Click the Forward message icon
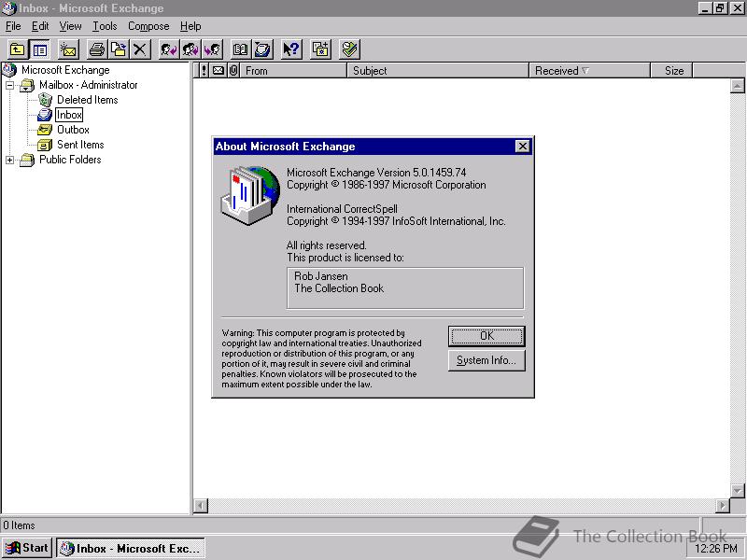The height and width of the screenshot is (560, 747). tap(213, 49)
